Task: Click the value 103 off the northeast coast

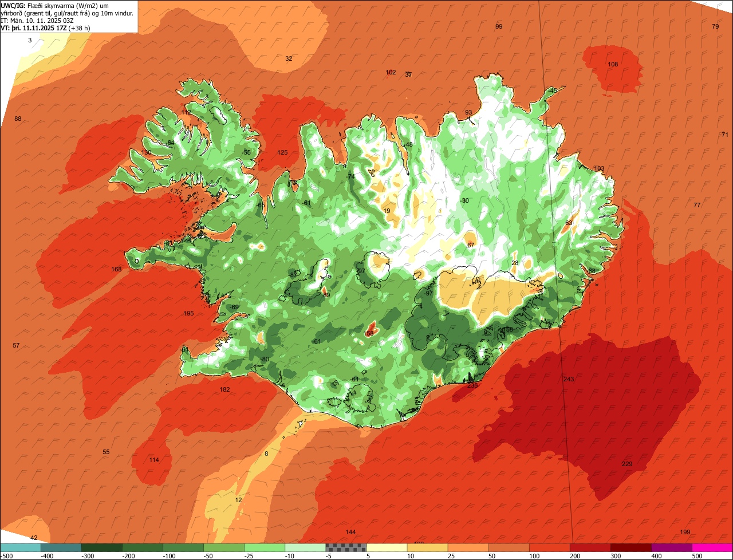Action: pos(599,168)
